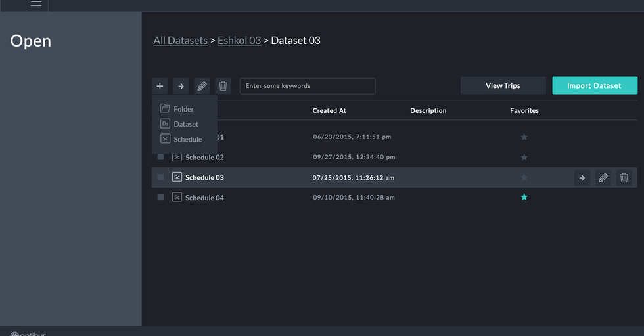Click the date 06/23/2015, 7:11:51 pm
This screenshot has width=644, height=336.
pyautogui.click(x=352, y=136)
